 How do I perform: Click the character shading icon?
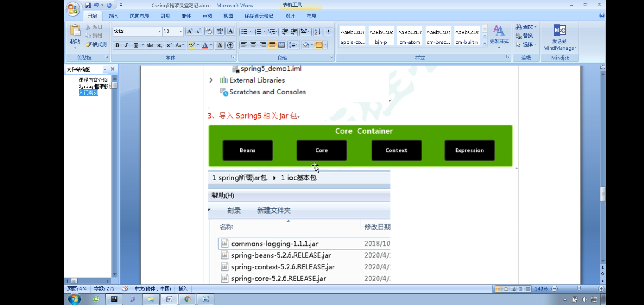[x=219, y=45]
